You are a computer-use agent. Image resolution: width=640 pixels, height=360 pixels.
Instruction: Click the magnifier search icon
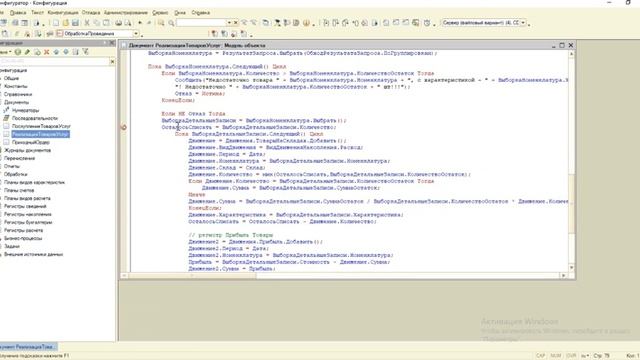[x=171, y=23]
